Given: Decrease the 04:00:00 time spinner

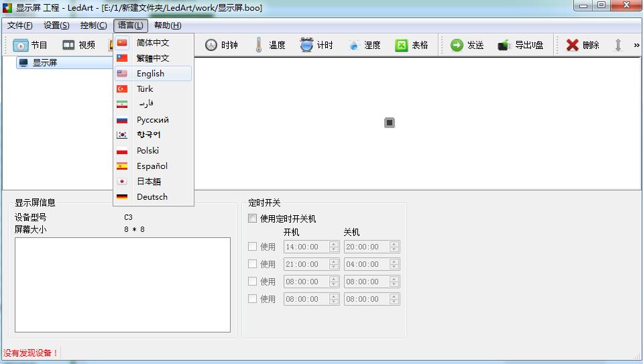Looking at the screenshot, I should 394,267.
